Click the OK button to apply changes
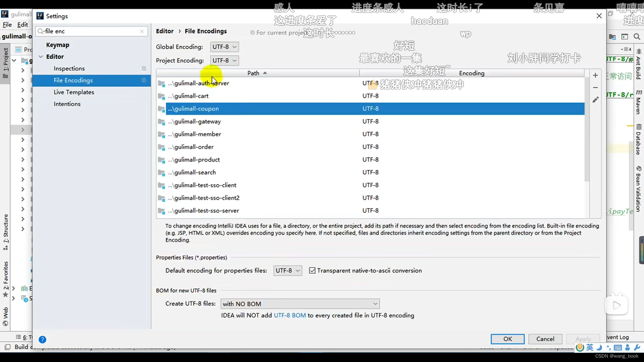This screenshot has width=644, height=362. click(x=508, y=339)
